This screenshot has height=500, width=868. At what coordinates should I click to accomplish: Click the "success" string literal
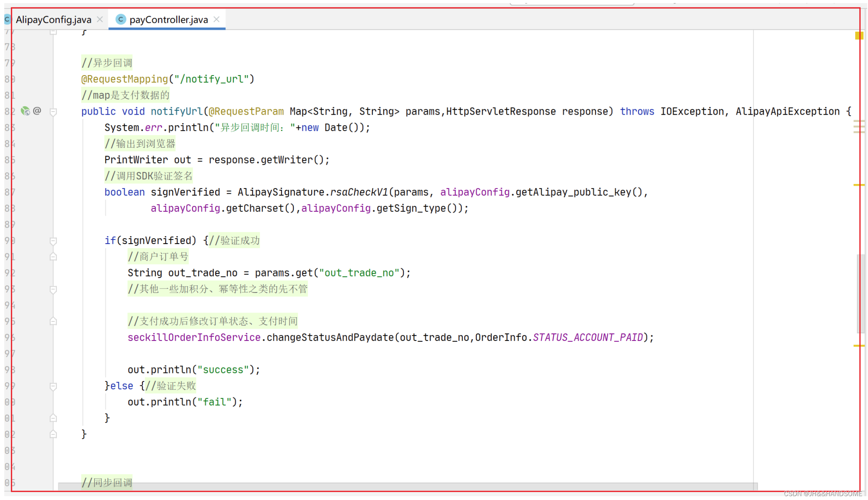223,369
